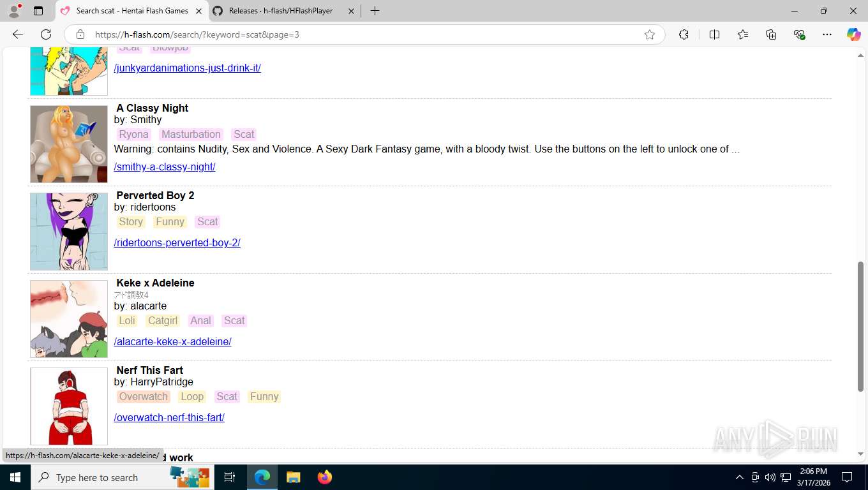This screenshot has height=490, width=868.
Task: Open the Windows Start menu
Action: [x=15, y=477]
